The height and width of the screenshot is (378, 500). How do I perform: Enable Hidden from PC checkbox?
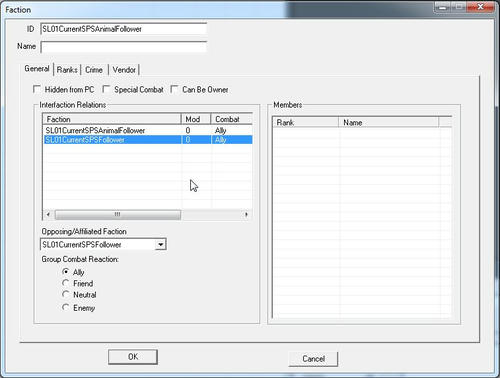pos(37,89)
